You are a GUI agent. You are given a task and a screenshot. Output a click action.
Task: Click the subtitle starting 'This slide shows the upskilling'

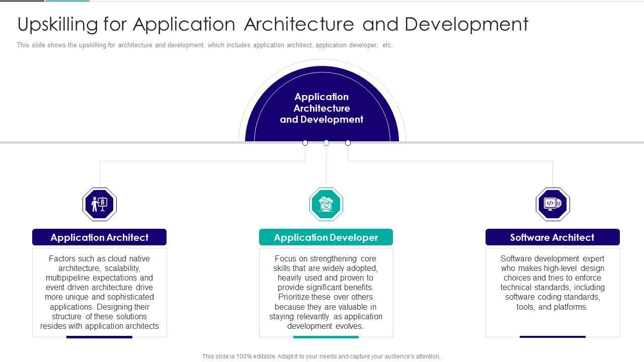coord(205,45)
